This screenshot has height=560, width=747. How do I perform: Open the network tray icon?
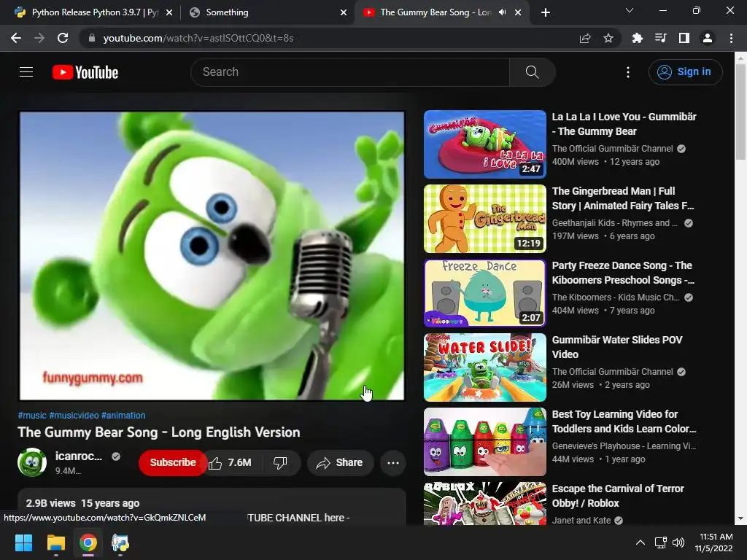point(660,542)
